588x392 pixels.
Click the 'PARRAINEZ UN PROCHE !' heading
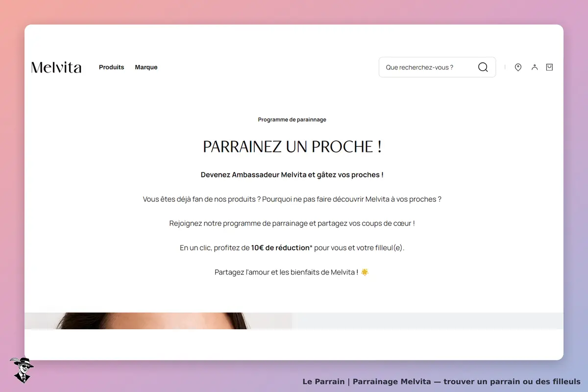click(x=292, y=147)
